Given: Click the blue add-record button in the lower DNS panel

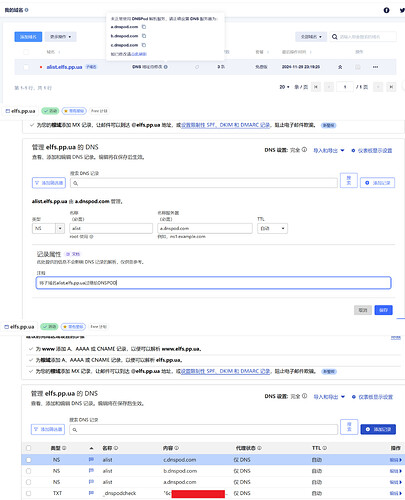Looking at the screenshot, I should click(378, 429).
